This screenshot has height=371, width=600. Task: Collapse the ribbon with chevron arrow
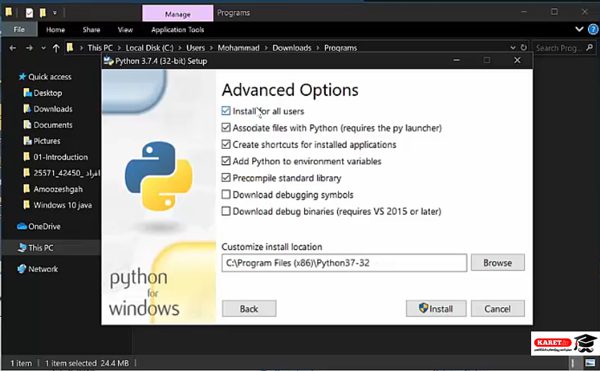(x=579, y=29)
